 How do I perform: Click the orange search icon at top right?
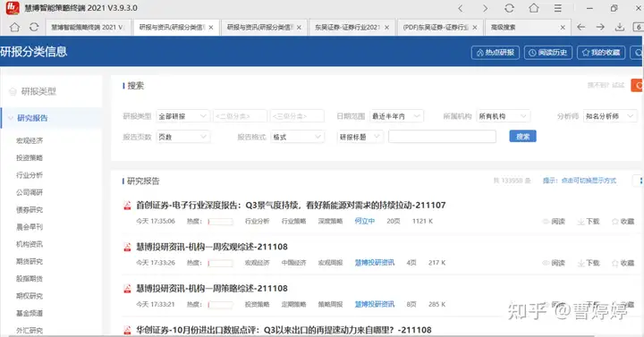pos(638,86)
